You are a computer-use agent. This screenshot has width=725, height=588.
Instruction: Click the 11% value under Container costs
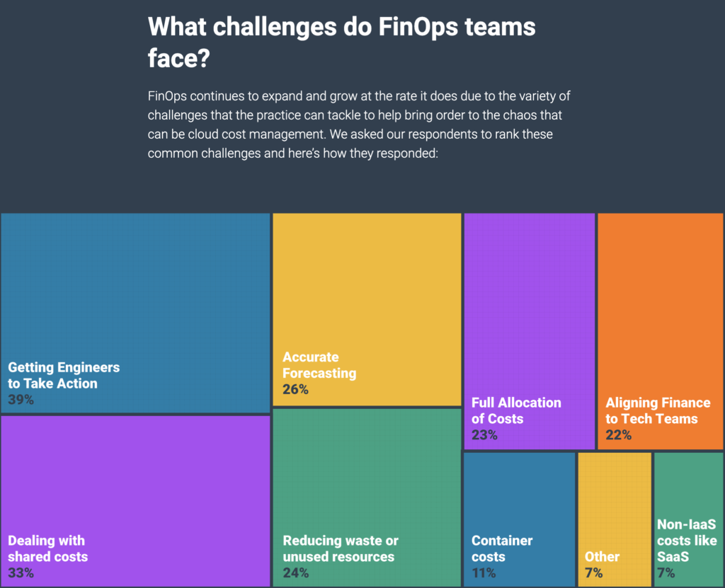(484, 573)
